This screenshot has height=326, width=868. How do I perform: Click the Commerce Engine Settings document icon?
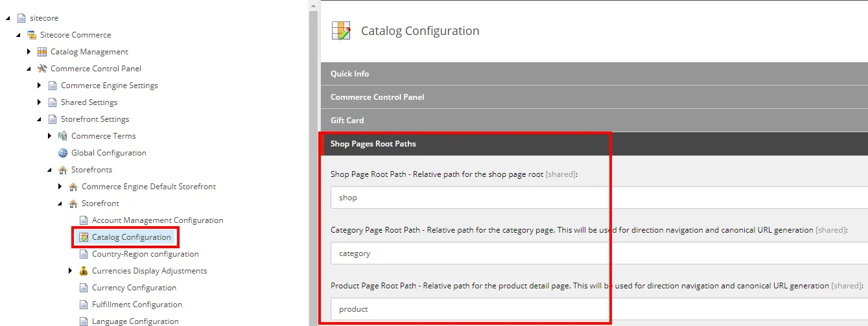(53, 86)
